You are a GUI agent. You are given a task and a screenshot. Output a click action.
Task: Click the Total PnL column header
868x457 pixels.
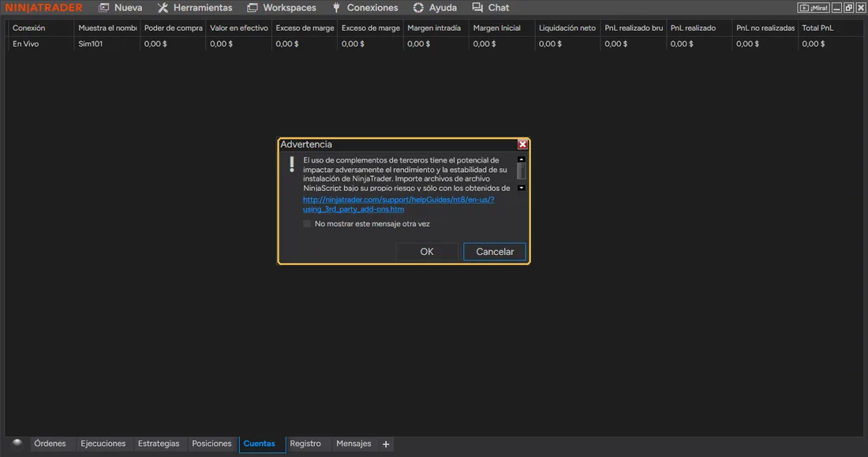point(830,28)
